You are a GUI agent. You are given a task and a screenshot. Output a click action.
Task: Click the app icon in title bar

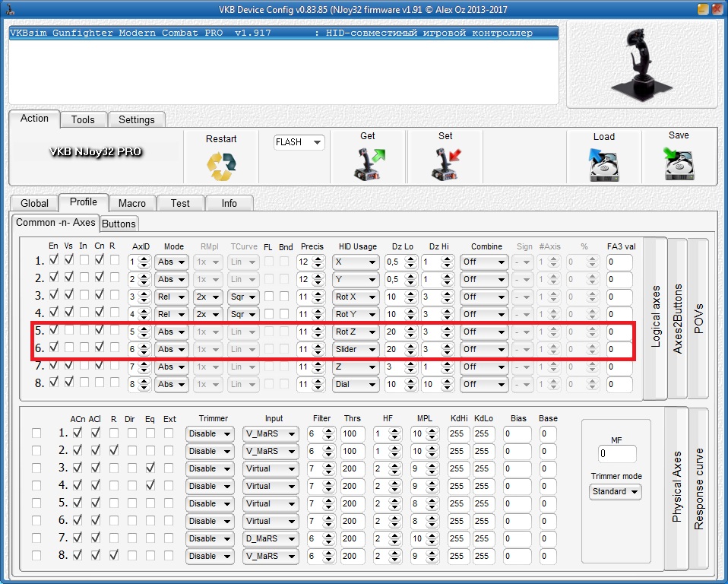9,9
